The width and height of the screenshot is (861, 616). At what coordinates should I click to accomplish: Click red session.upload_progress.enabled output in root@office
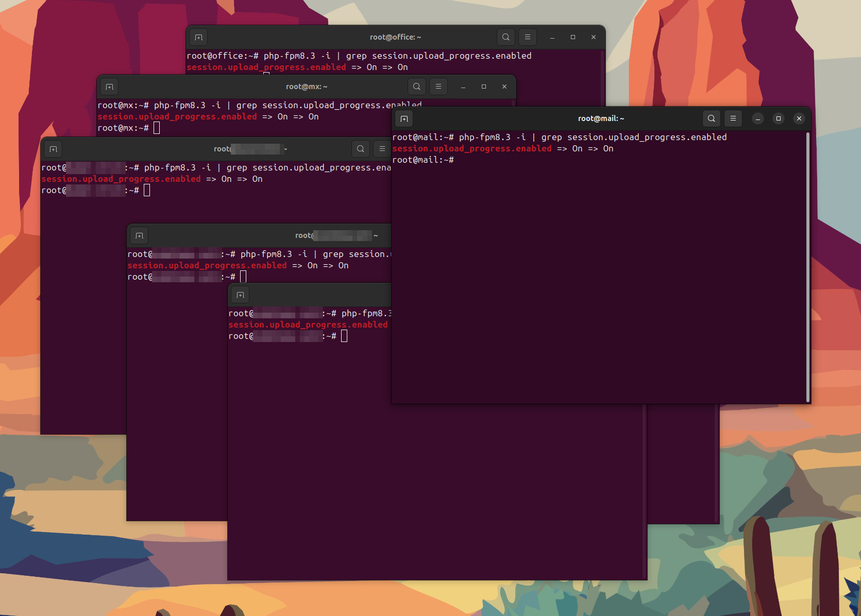click(x=266, y=67)
